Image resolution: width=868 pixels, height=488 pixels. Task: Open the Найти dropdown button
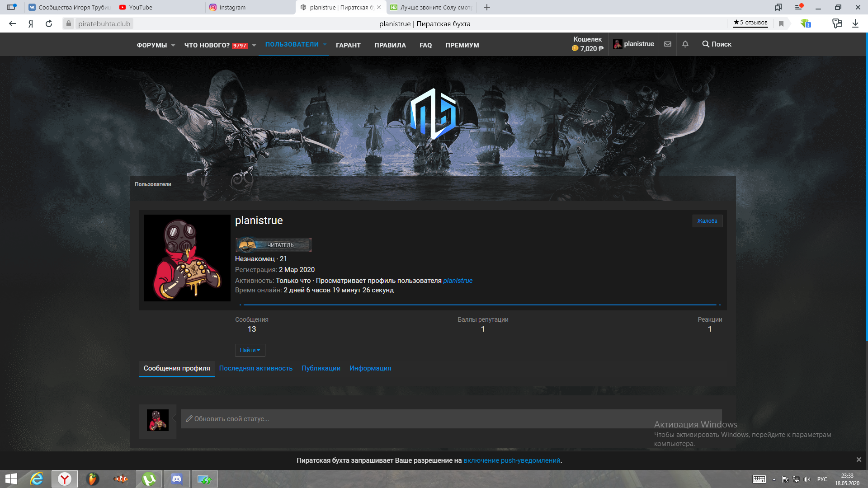pos(250,350)
